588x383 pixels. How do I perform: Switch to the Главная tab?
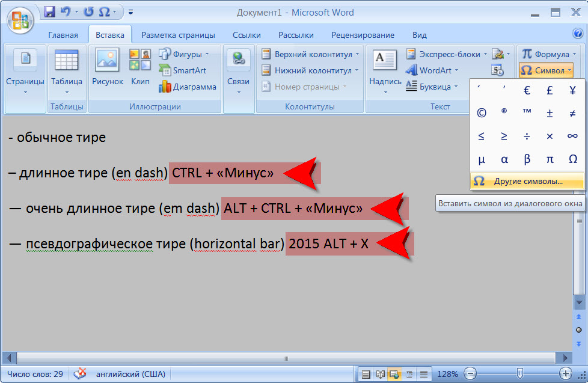click(x=63, y=35)
